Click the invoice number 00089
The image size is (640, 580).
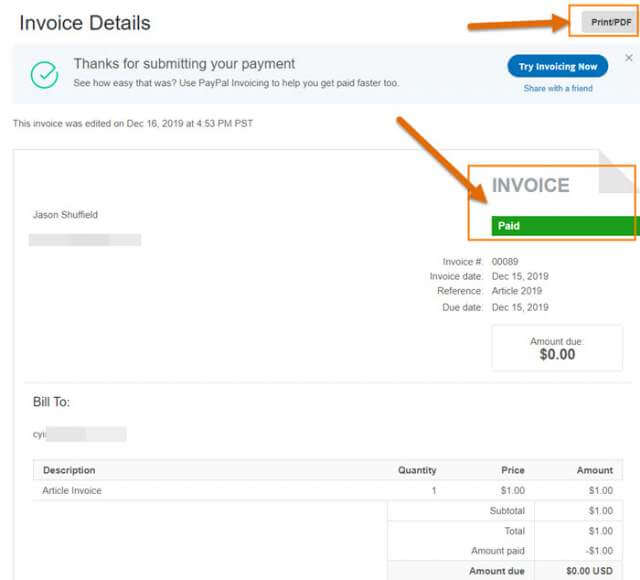tap(505, 261)
